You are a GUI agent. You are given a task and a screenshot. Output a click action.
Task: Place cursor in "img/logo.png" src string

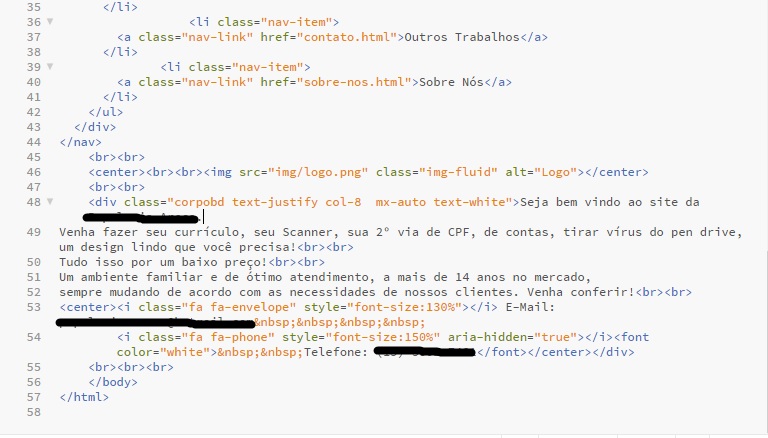pyautogui.click(x=318, y=172)
